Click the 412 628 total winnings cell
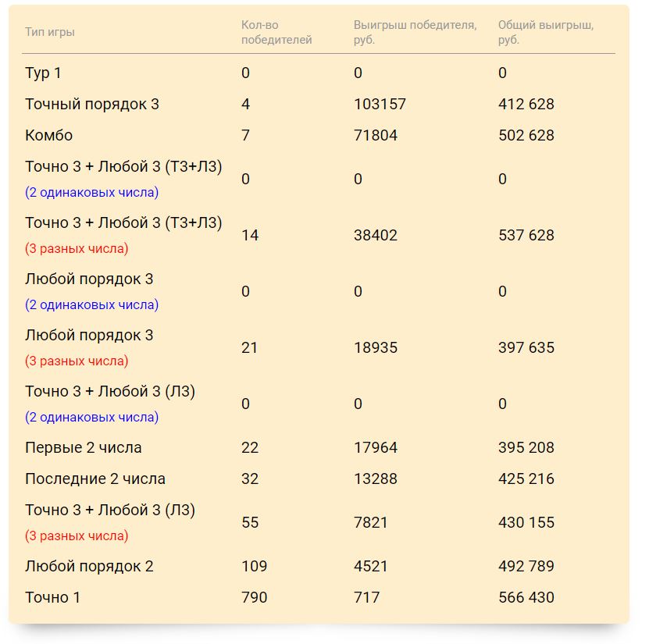The width and height of the screenshot is (649, 644). tap(526, 104)
